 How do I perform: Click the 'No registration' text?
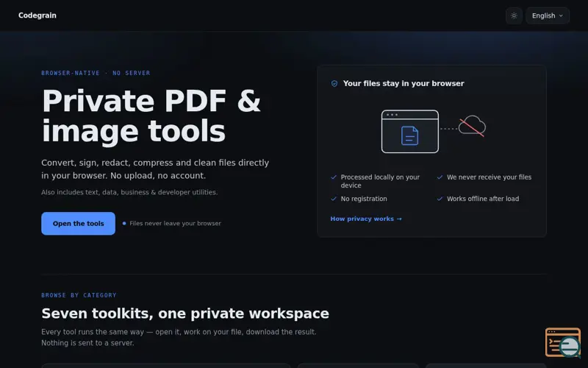coord(364,199)
